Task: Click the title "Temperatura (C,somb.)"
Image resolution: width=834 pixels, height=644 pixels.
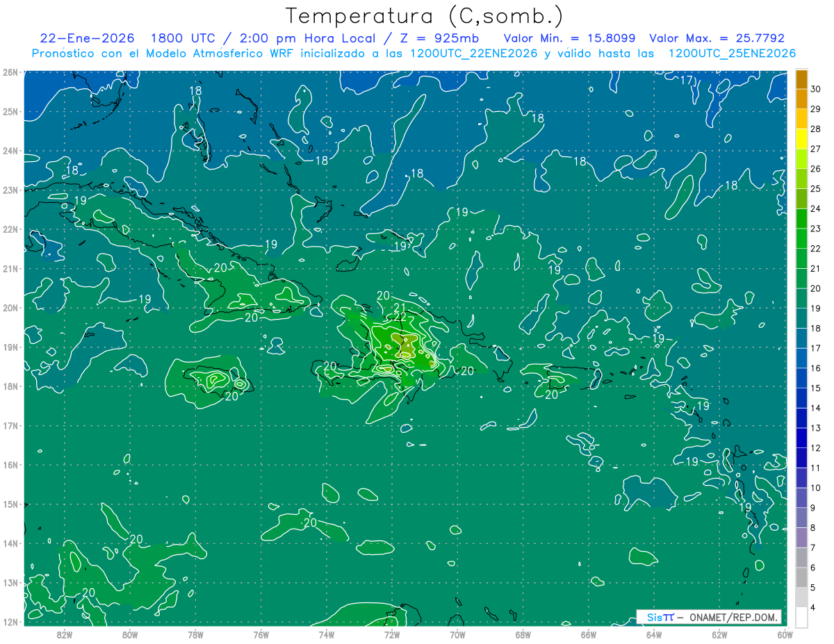Action: click(x=424, y=16)
